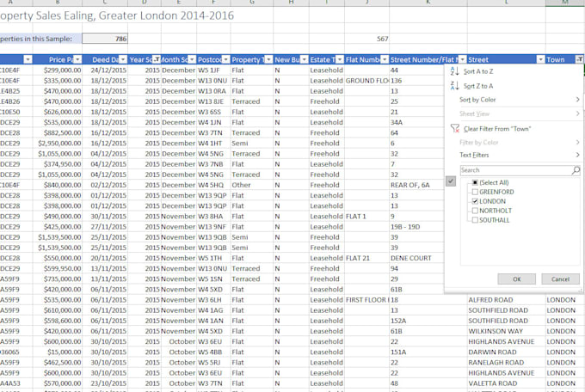Uncheck the LONDON checkbox

[475, 201]
